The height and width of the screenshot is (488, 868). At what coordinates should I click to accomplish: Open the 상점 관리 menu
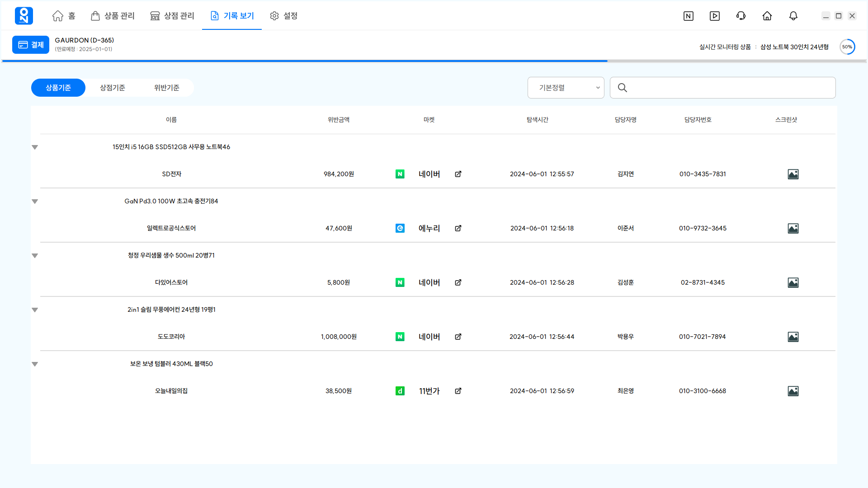click(172, 16)
